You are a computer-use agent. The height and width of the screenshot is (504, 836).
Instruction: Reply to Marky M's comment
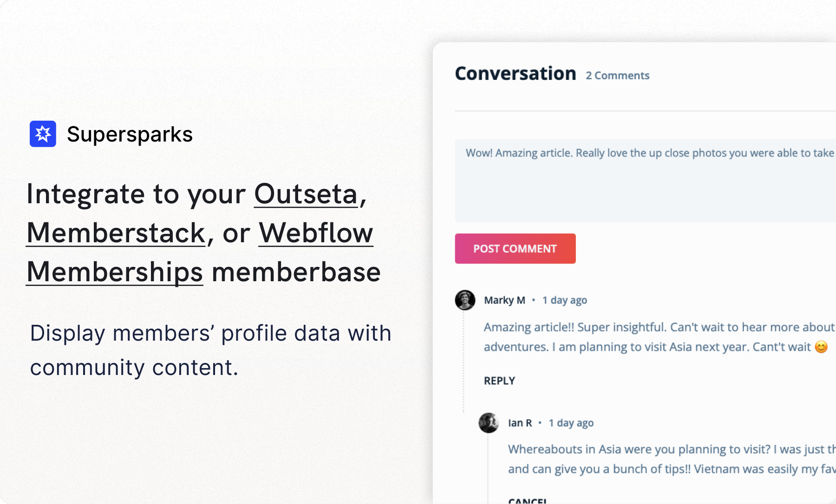tap(499, 381)
